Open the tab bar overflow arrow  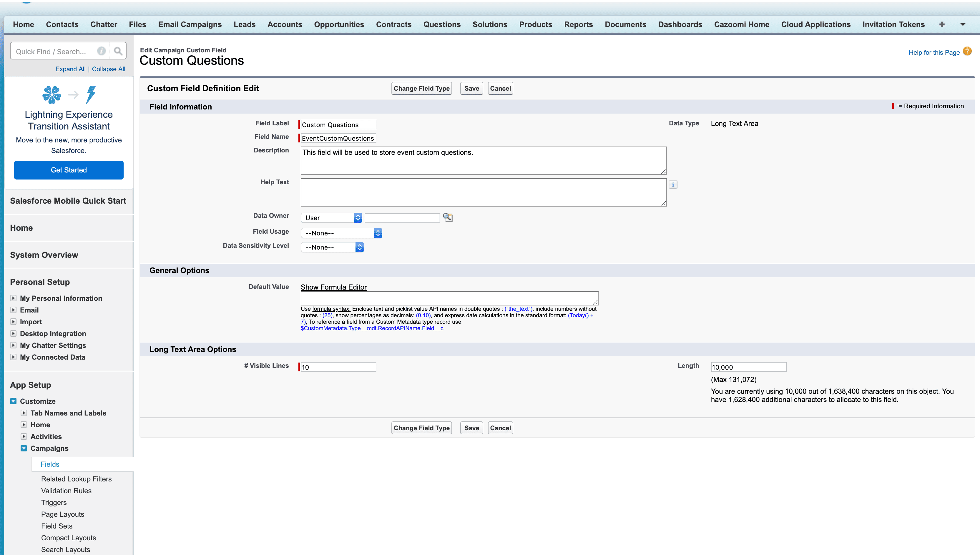(963, 24)
